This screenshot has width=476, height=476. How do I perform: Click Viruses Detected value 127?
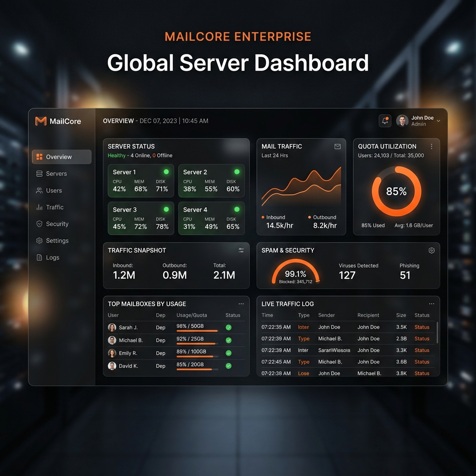click(x=347, y=275)
